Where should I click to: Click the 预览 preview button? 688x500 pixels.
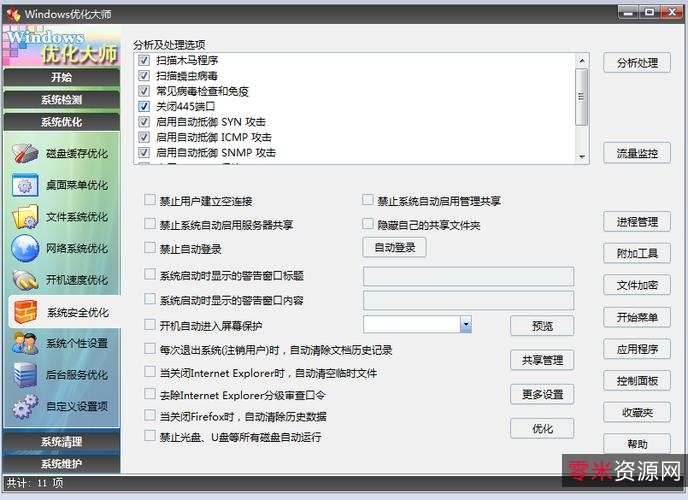(x=542, y=326)
